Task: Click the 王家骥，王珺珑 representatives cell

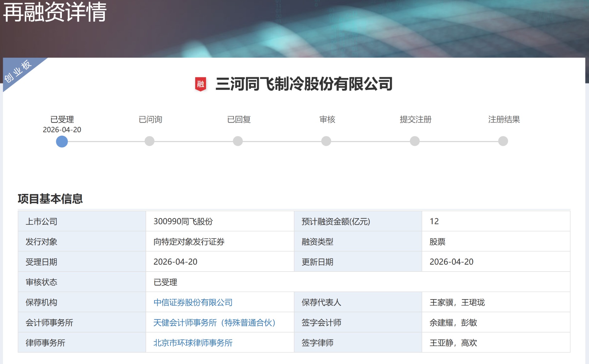Action: point(457,302)
